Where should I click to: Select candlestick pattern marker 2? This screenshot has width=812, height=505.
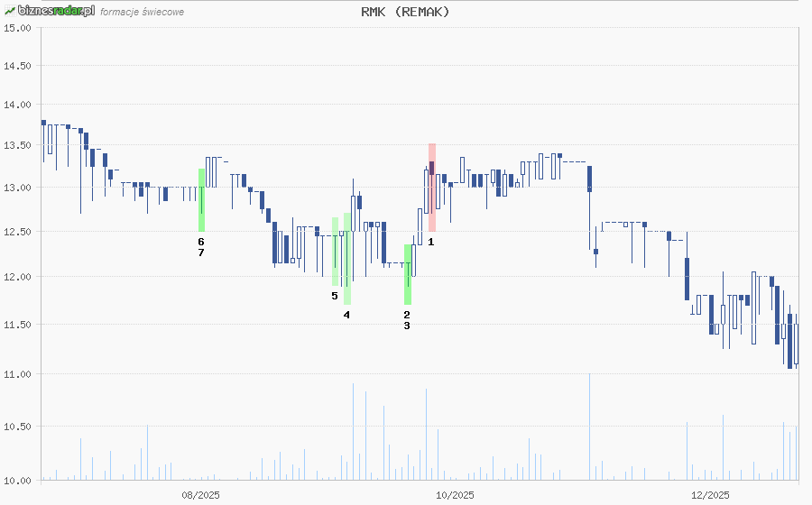[x=407, y=314]
